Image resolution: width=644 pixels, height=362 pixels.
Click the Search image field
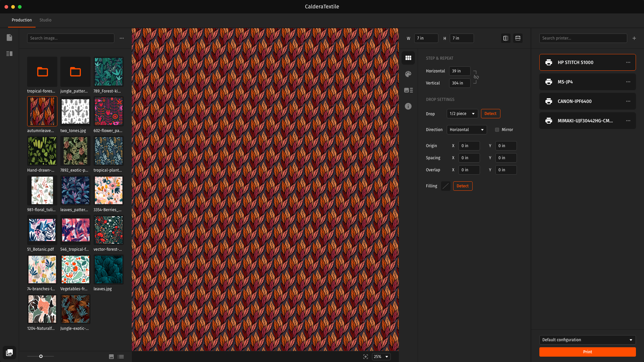click(70, 38)
